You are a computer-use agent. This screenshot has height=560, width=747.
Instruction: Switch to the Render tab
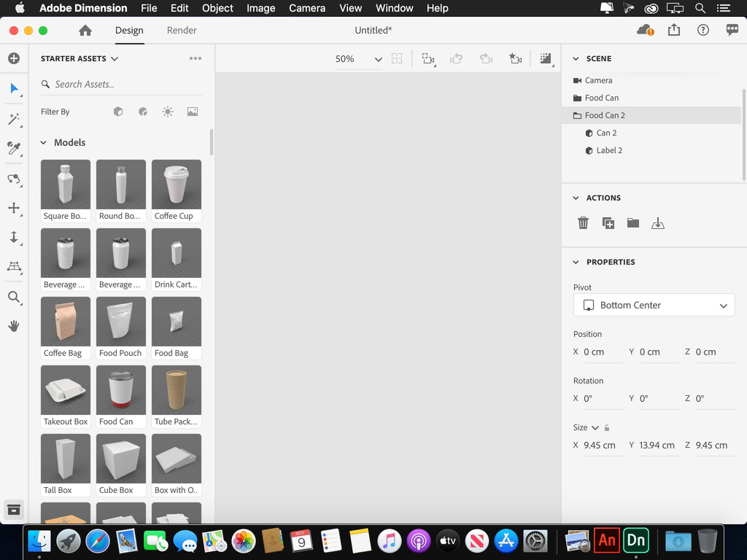click(x=182, y=31)
